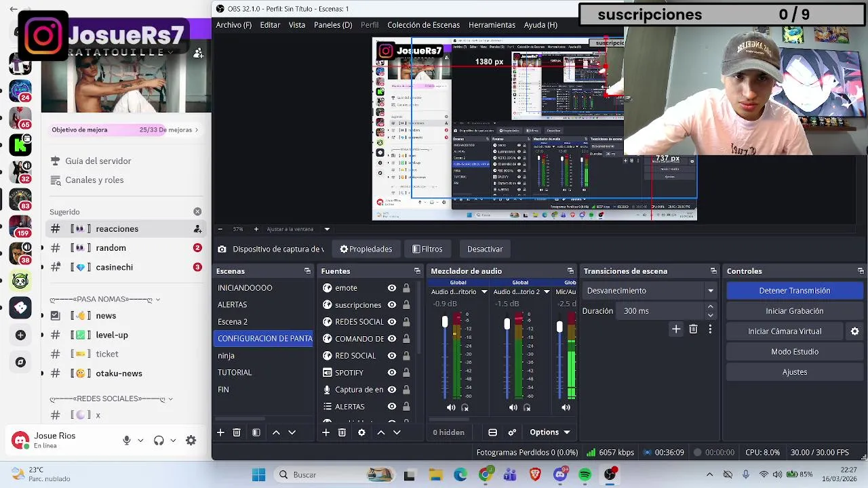Screen dimensions: 868x488
Task: Hide the ALERTAS source
Action: (392, 407)
